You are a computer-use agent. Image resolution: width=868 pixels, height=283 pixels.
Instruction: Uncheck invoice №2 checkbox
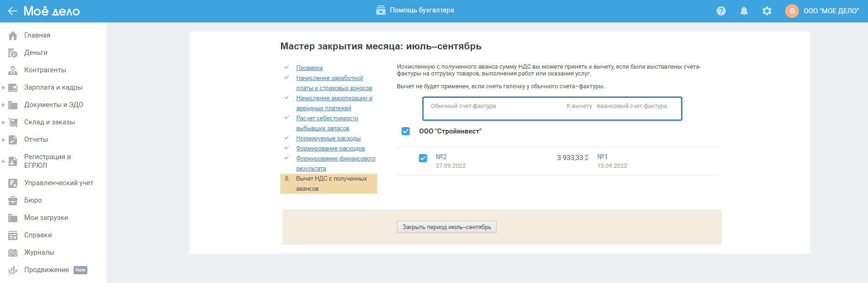(423, 158)
